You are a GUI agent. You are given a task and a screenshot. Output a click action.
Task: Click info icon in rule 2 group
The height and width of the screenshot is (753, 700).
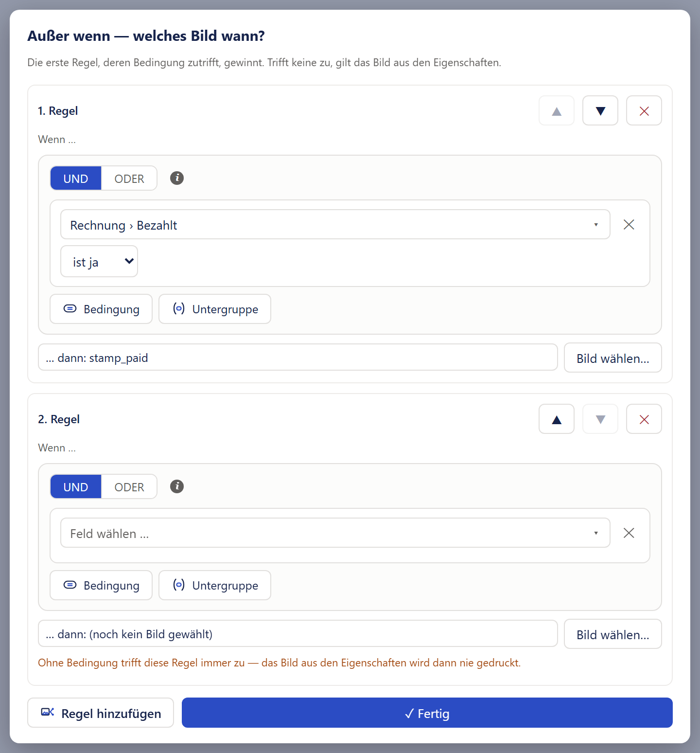point(177,486)
